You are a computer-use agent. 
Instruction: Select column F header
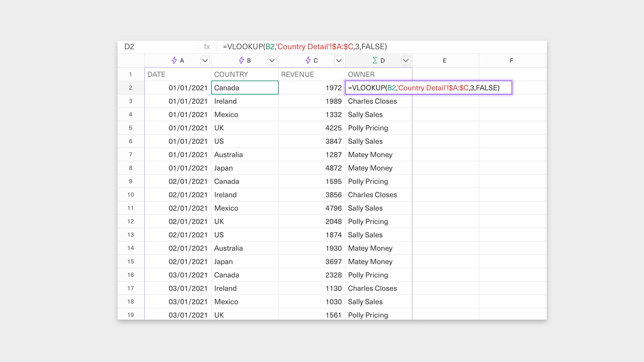(x=511, y=61)
